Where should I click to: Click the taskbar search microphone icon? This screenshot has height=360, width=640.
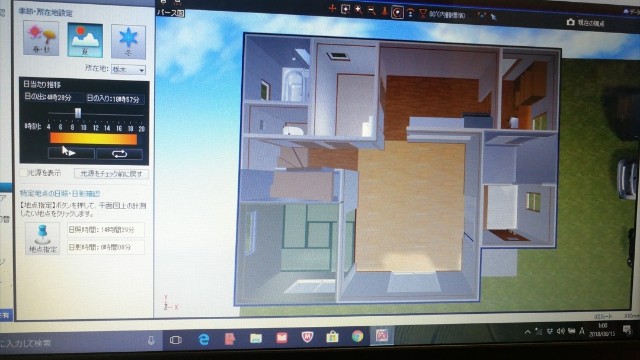point(151,340)
